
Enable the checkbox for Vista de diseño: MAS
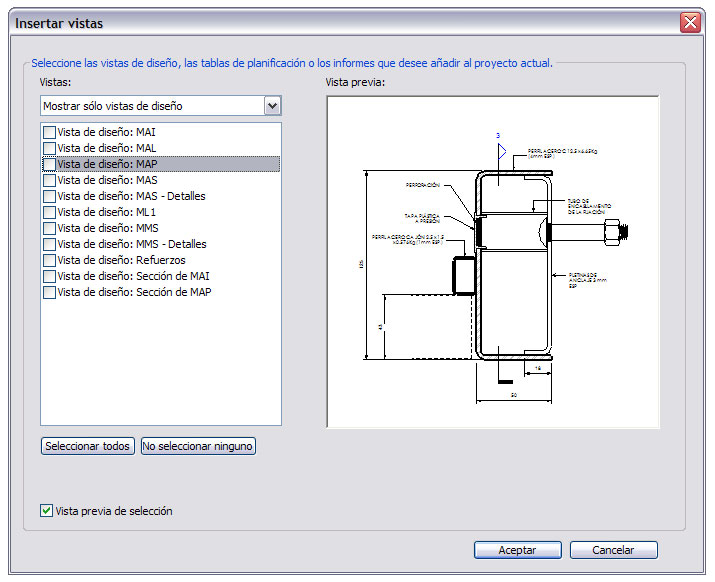click(x=49, y=180)
